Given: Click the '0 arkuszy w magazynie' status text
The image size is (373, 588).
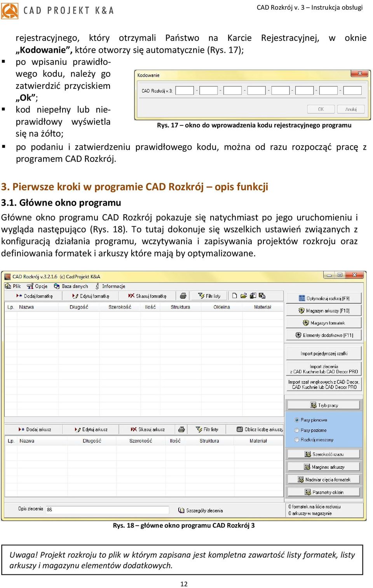Looking at the screenshot, I should click(x=310, y=513).
